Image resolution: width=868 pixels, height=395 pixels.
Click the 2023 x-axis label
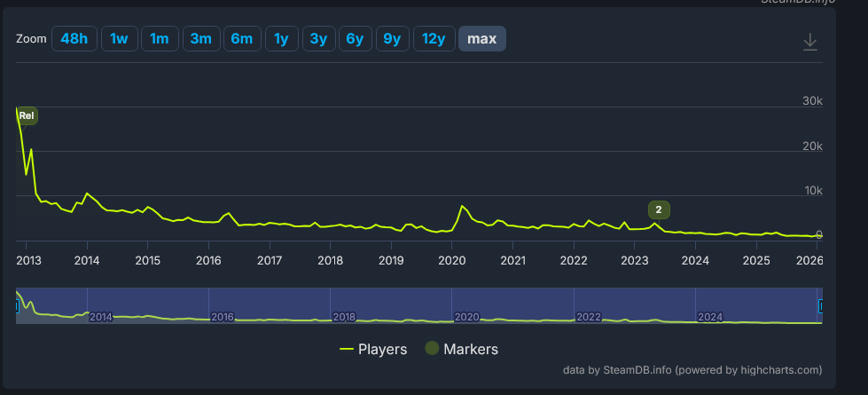[x=635, y=260]
